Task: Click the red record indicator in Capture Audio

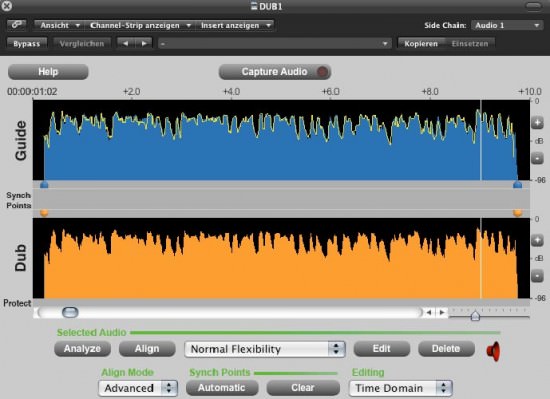Action: coord(322,72)
